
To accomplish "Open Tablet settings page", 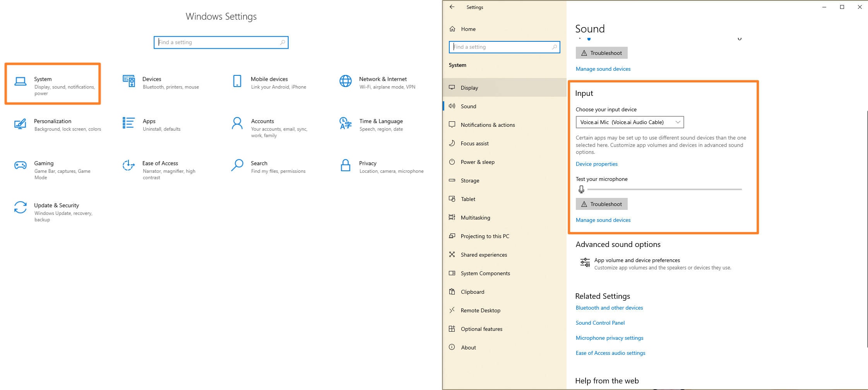I will pyautogui.click(x=504, y=199).
